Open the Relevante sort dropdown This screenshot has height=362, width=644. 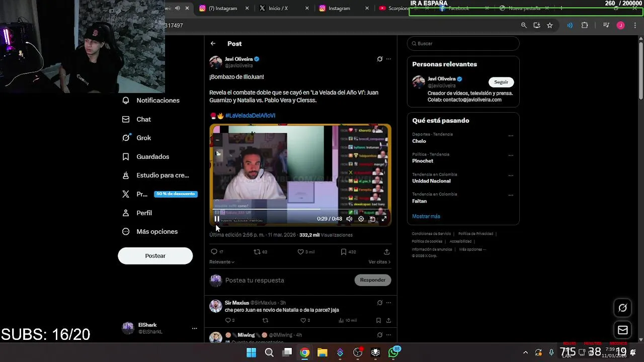(x=222, y=262)
